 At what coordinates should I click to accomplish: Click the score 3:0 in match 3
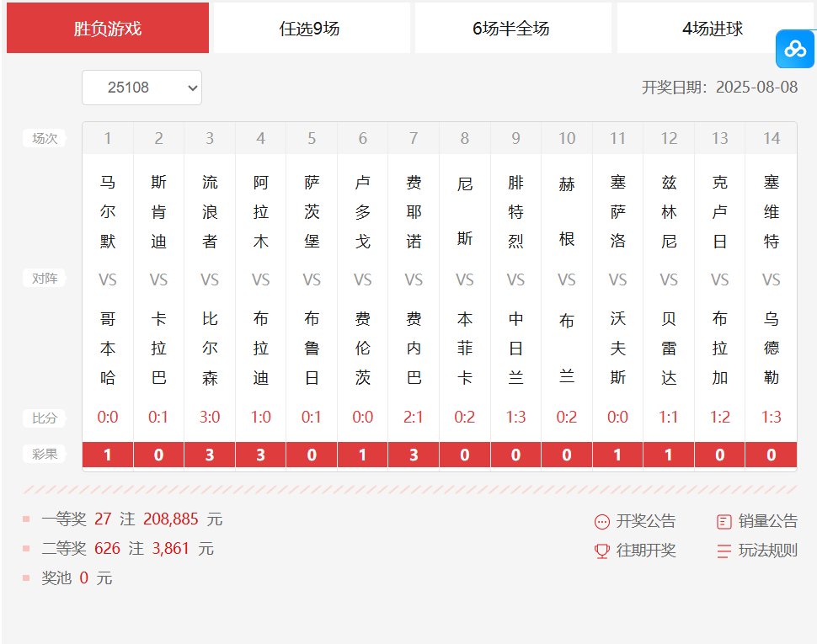coord(210,417)
